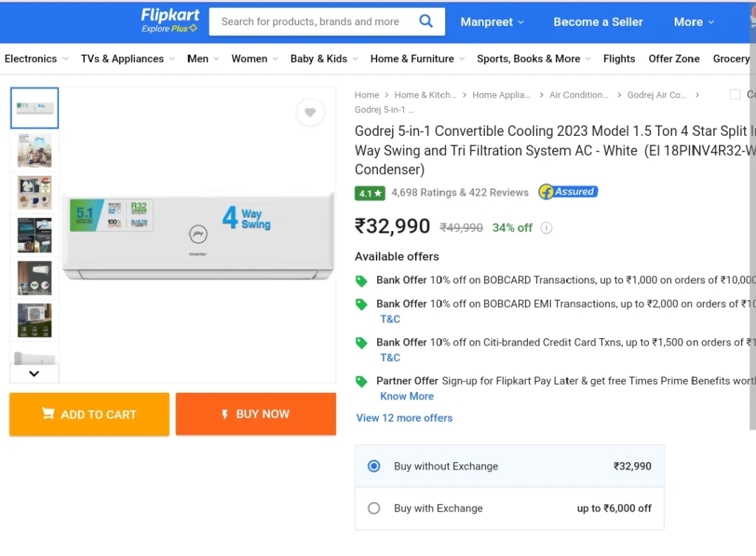Click the ADD TO CART button
This screenshot has width=756, height=556.
pyautogui.click(x=89, y=414)
